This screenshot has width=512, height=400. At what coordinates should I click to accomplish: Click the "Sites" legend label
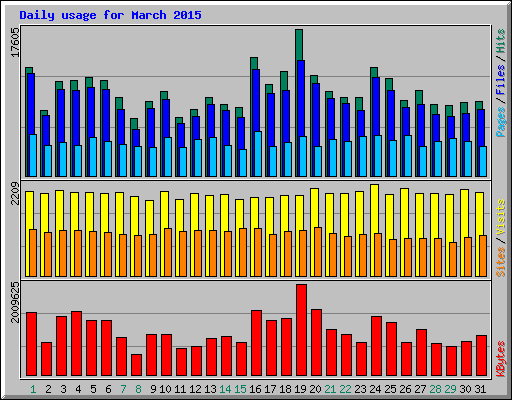coord(501,262)
